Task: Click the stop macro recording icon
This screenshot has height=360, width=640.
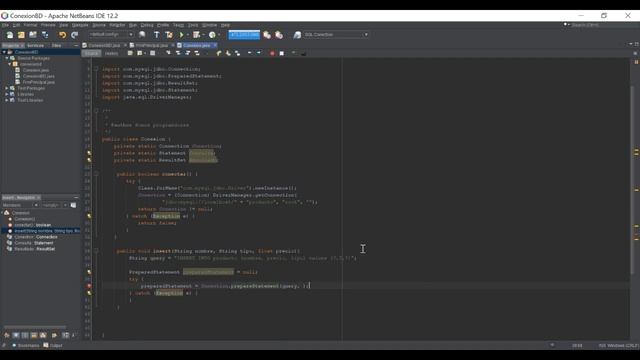Action: click(x=282, y=53)
